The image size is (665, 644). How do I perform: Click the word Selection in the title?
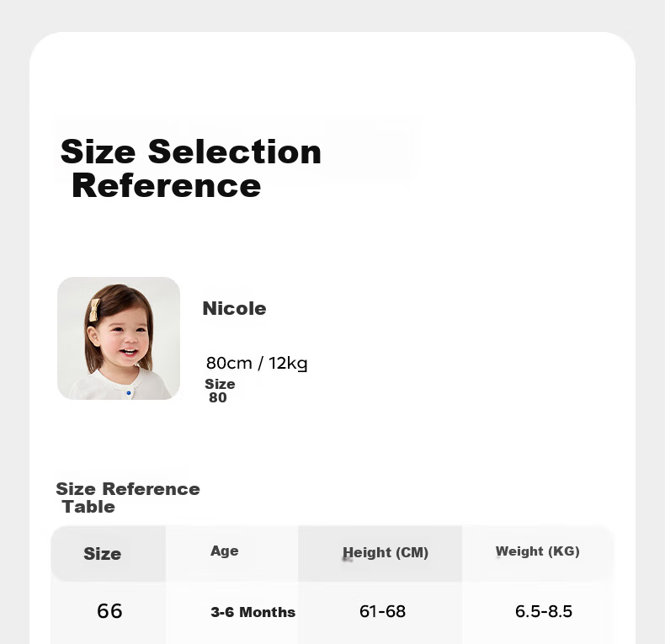(x=235, y=152)
